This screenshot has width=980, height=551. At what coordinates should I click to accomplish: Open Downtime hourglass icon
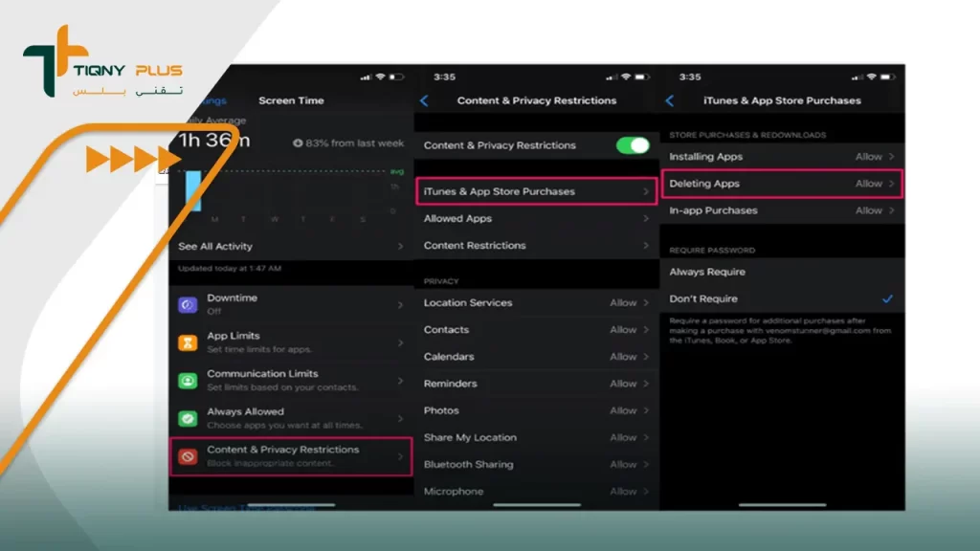pos(188,305)
